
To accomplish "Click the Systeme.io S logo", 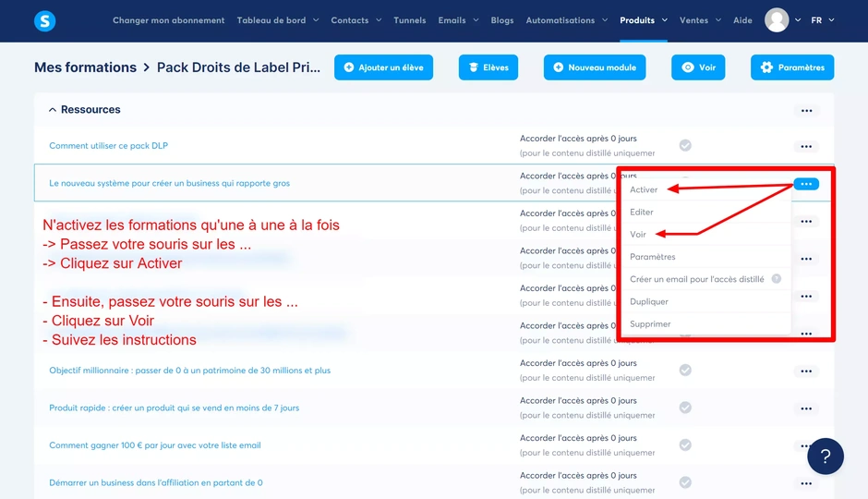I will click(x=45, y=21).
